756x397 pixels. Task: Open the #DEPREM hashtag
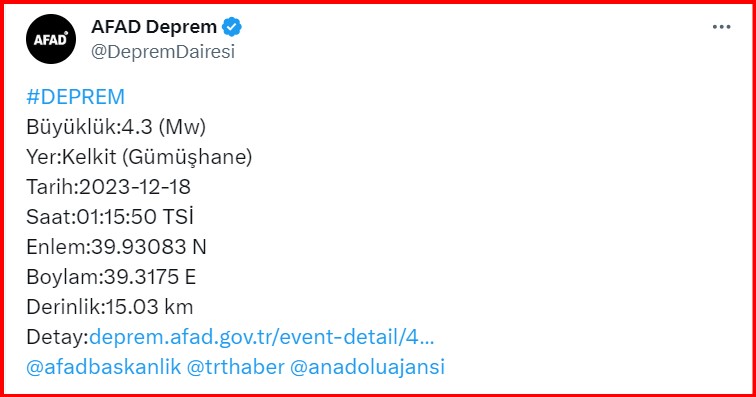(x=76, y=97)
